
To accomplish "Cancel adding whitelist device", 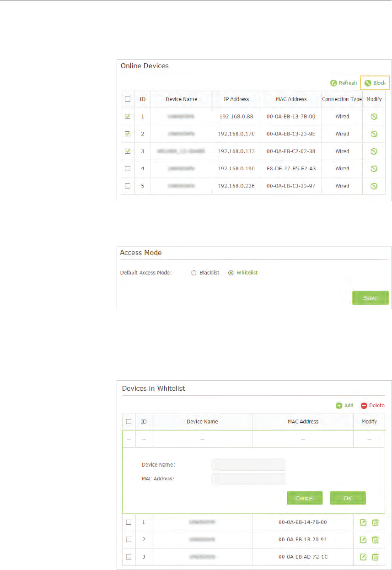I will [305, 498].
